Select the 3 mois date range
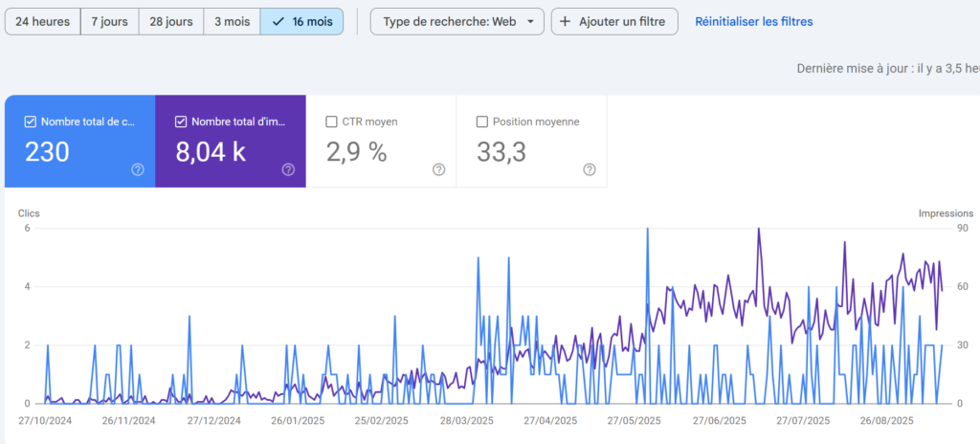This screenshot has width=980, height=444. [x=232, y=21]
